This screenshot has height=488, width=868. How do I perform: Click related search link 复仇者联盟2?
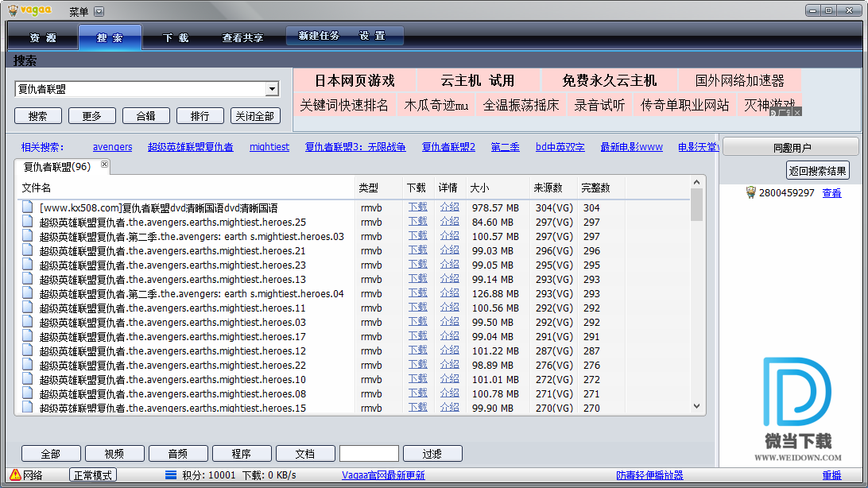[x=448, y=147]
